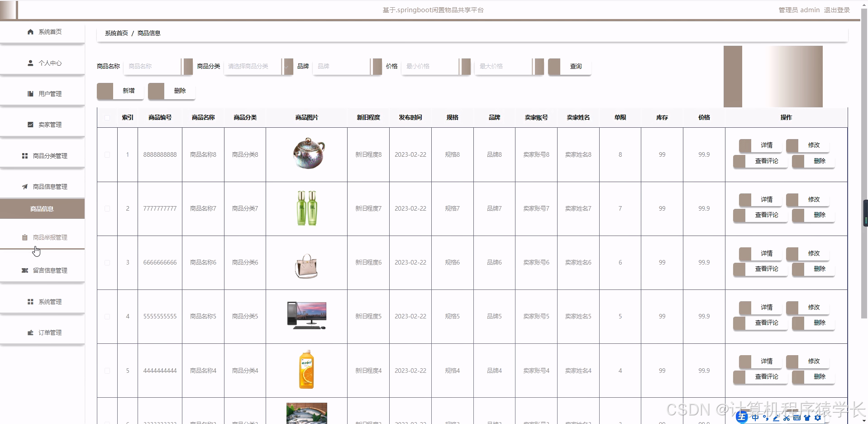Image resolution: width=868 pixels, height=424 pixels.
Task: Open the 用户管理 sidebar menu
Action: click(x=43, y=94)
